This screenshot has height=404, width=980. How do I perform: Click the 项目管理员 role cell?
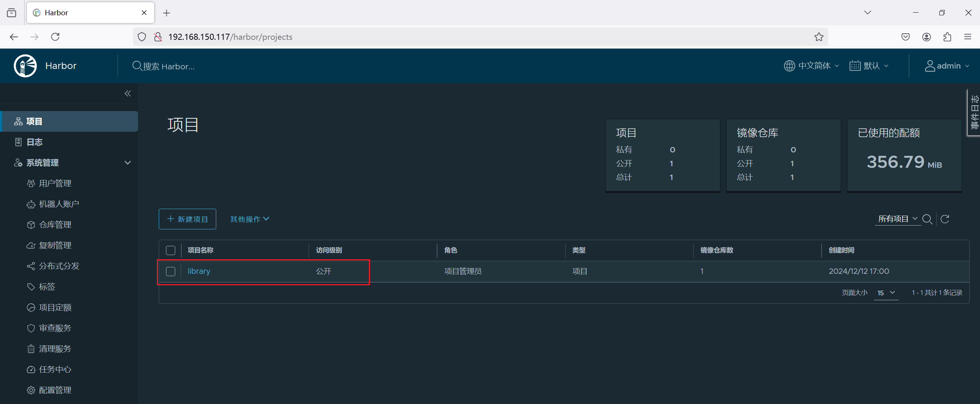pyautogui.click(x=463, y=271)
